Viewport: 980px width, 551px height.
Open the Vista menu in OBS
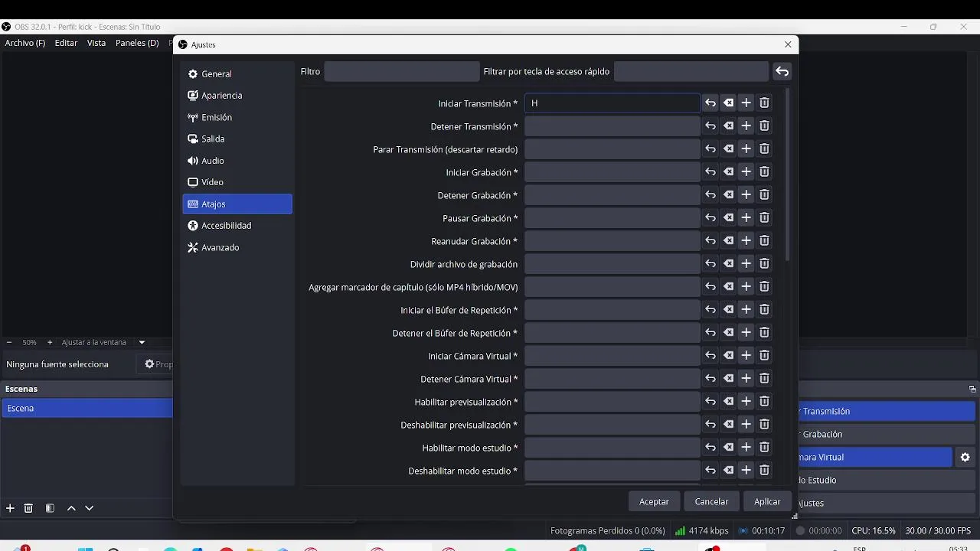click(96, 43)
